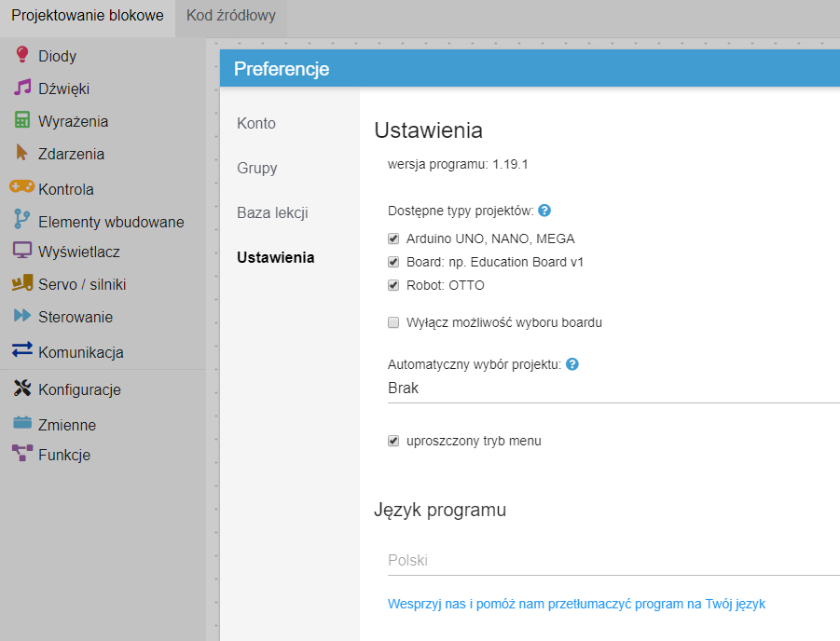Expand the Elementy wbudowane block category
Viewport: 840px width, 641px height.
point(21,218)
